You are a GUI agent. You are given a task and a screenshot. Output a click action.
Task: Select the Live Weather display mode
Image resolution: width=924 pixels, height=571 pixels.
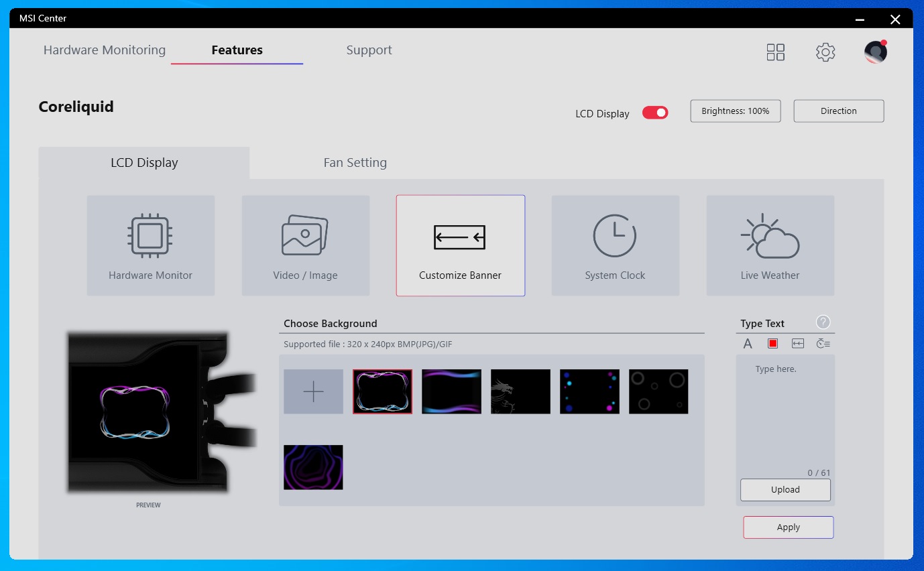(x=770, y=245)
